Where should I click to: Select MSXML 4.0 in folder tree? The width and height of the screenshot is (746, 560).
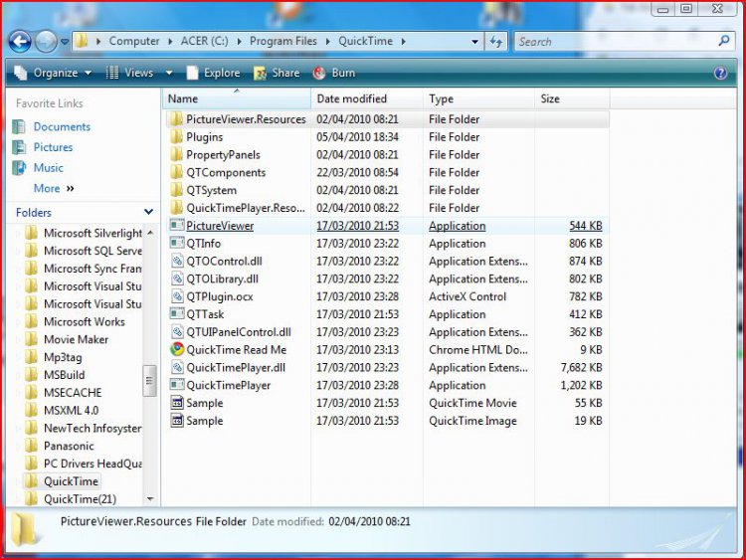tap(71, 411)
